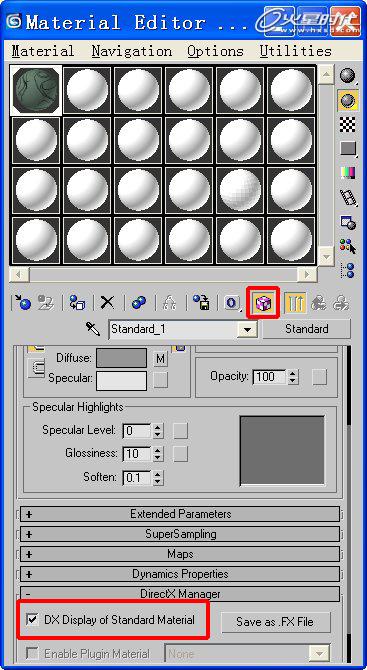Click the Glossiness spinner arrows
The height and width of the screenshot is (670, 367).
pyautogui.click(x=158, y=454)
